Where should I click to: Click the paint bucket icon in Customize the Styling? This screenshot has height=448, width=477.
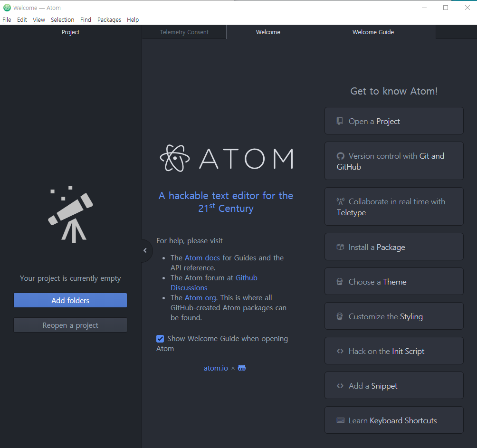pos(340,316)
